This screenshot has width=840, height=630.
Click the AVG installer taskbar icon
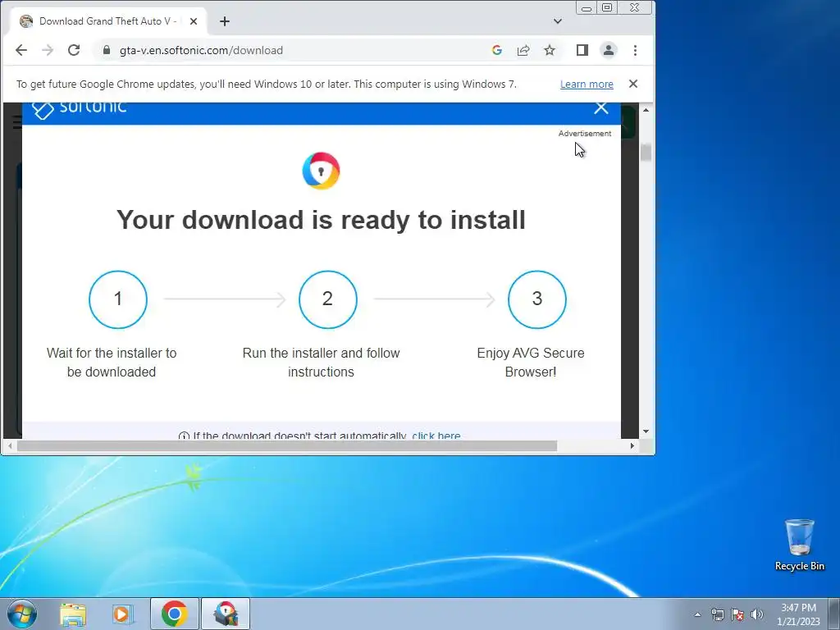226,614
